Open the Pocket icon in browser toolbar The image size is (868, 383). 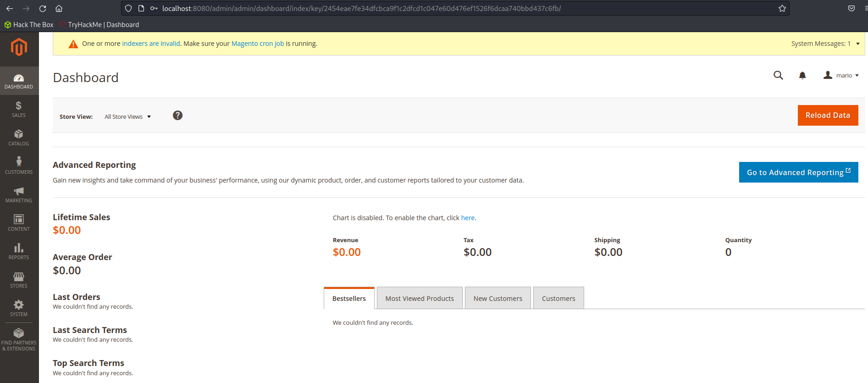coord(851,8)
